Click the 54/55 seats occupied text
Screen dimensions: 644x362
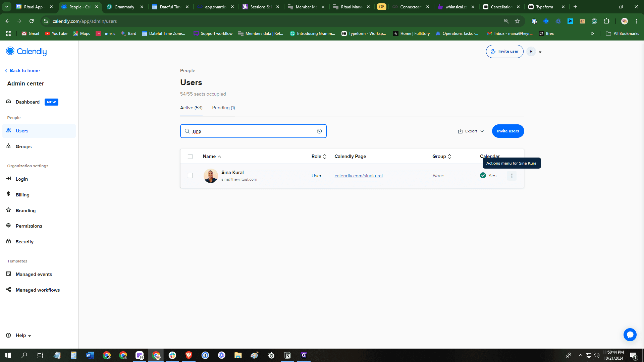pos(203,94)
